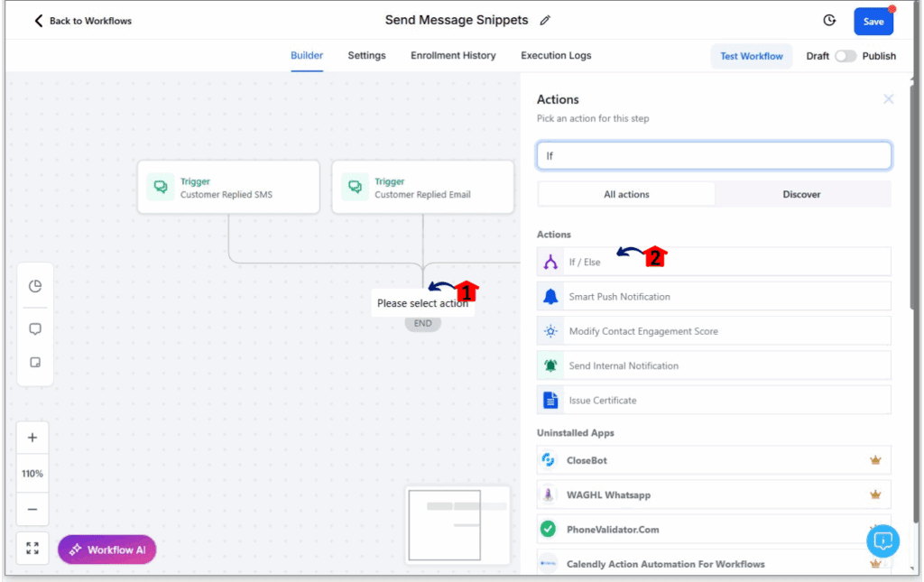Select Issue Certificate action text
Image resolution: width=924 pixels, height=582 pixels.
tap(602, 401)
